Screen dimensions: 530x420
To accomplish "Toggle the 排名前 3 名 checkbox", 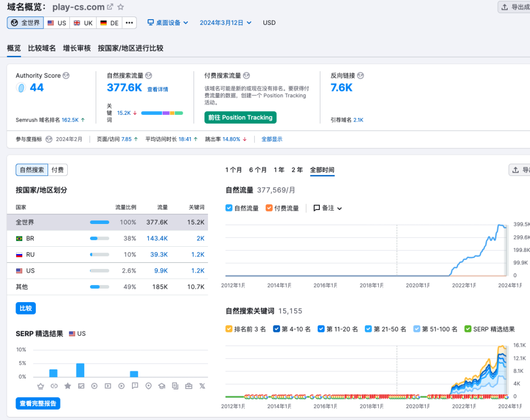I will [x=229, y=329].
